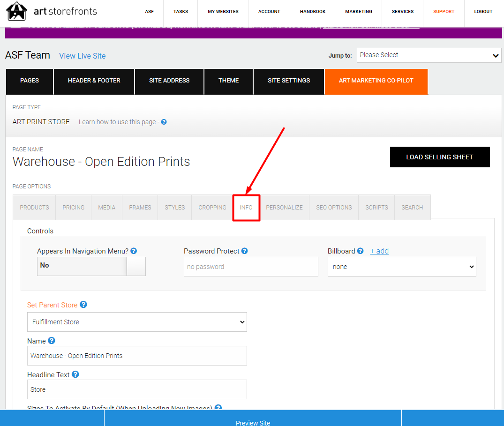The height and width of the screenshot is (426, 504).
Task: Click the Warehouse - Open Edition Prints page title
Action: pos(101,162)
